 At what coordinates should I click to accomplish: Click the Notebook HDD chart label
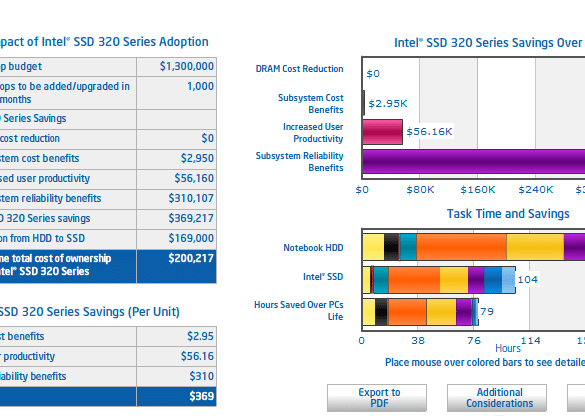pyautogui.click(x=313, y=248)
